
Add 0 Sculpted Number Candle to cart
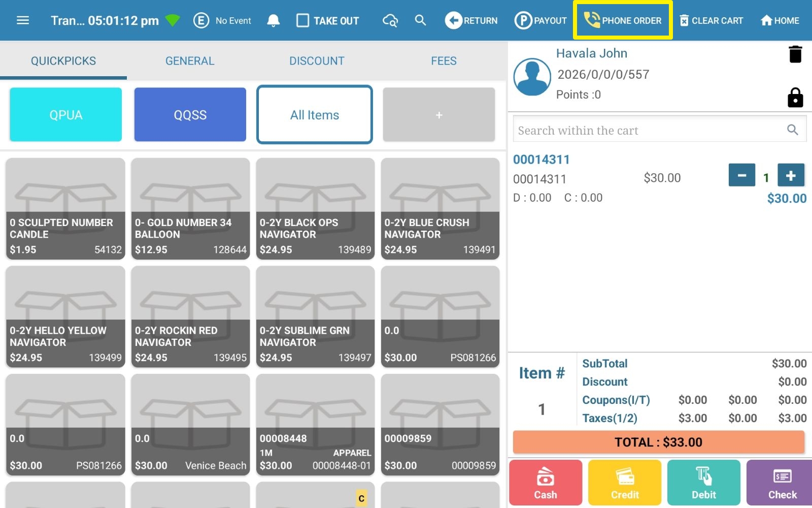pyautogui.click(x=65, y=209)
